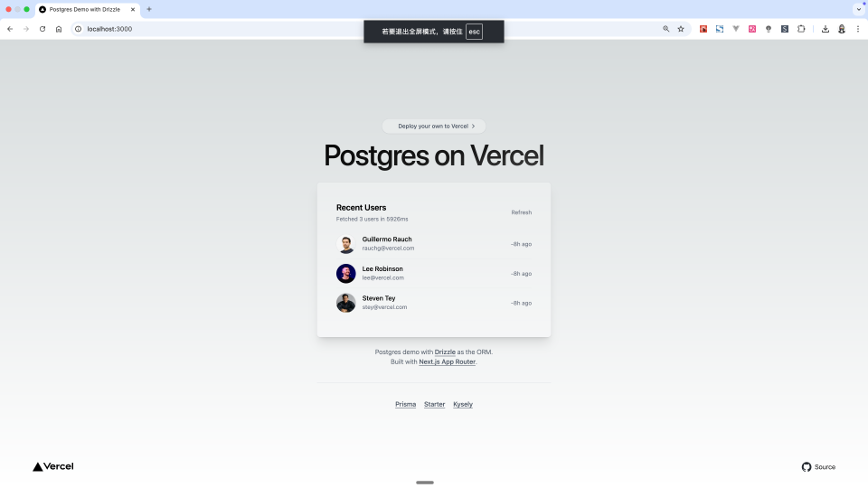Open the Chrome three-dot menu
Viewport: 868px width, 488px height.
858,29
